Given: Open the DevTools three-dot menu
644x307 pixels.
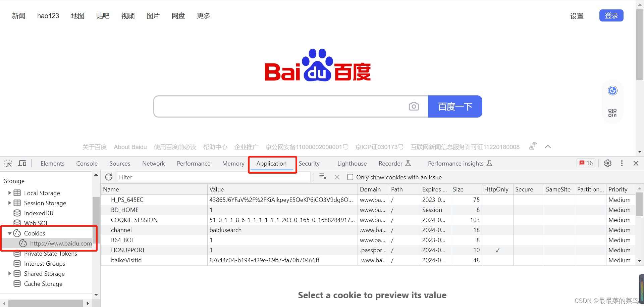Looking at the screenshot, I should click(622, 163).
